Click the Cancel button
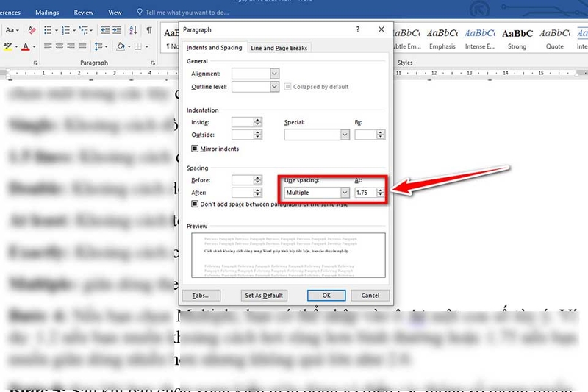 click(370, 296)
